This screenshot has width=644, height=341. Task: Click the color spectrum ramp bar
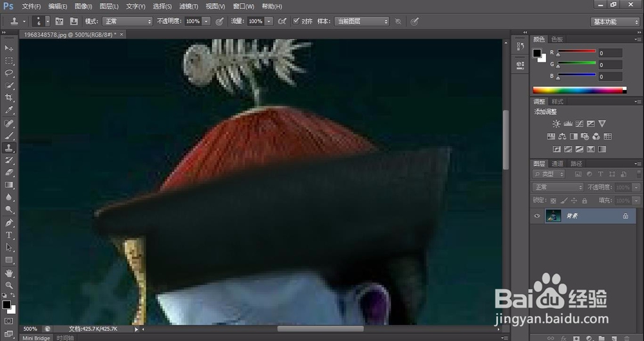(580, 90)
